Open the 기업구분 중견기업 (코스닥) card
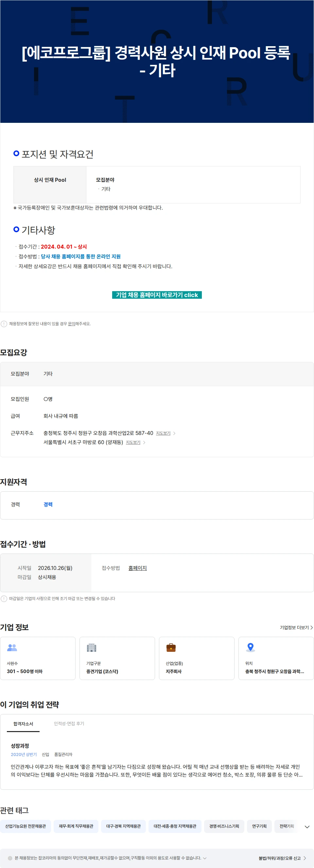This screenshot has width=314, height=868. (117, 658)
